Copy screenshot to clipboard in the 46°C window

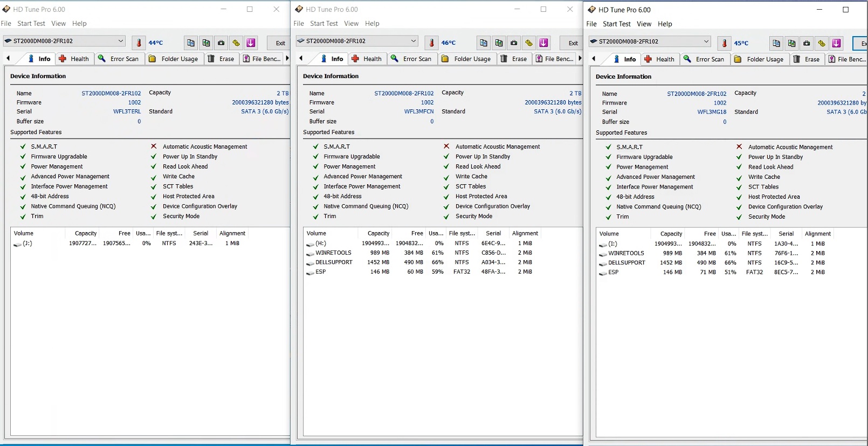click(x=499, y=43)
